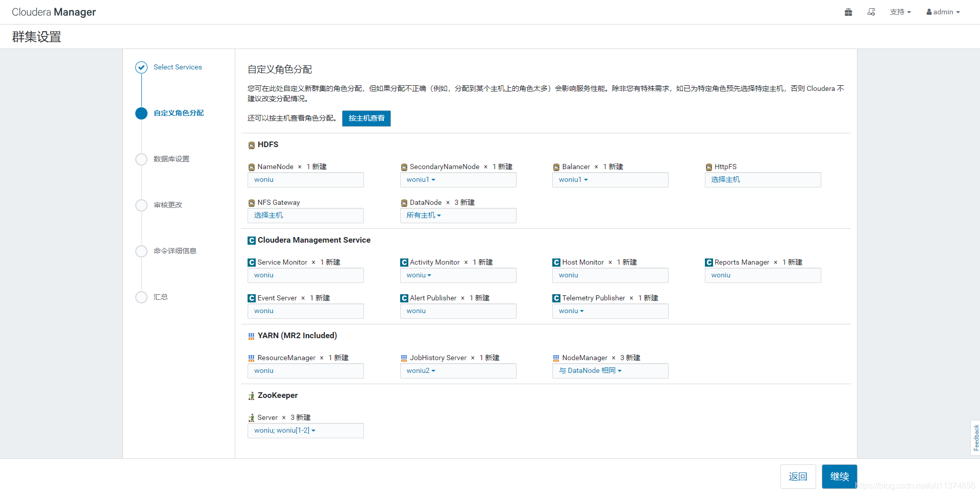Viewport: 980px width, 495px height.
Task: Click Alert Publisher host field woniu
Action: 458,311
